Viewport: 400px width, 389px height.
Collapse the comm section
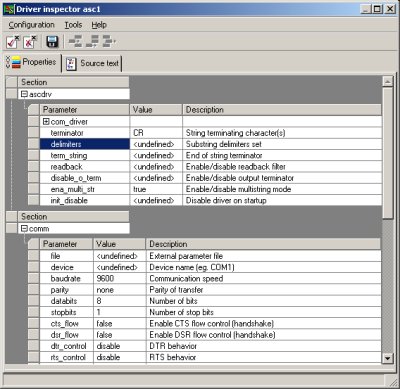click(x=24, y=229)
